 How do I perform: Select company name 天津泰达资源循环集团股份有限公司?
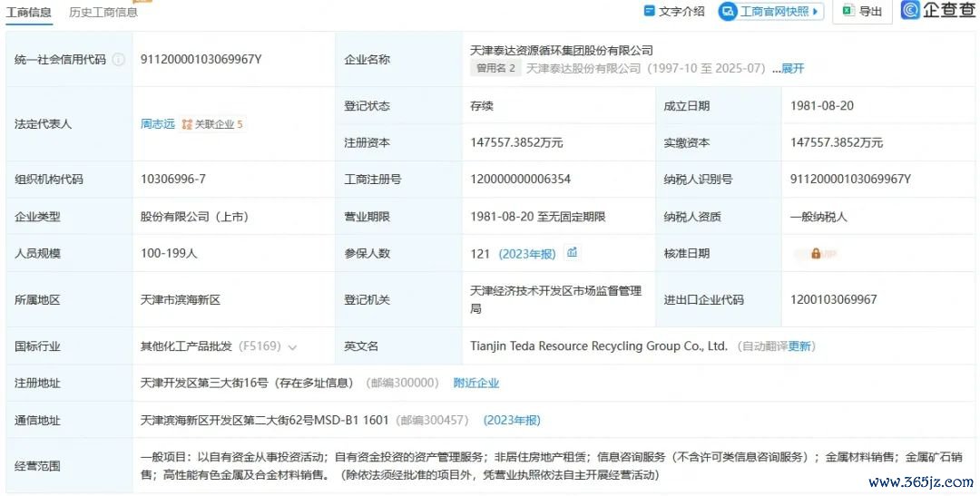pos(562,51)
